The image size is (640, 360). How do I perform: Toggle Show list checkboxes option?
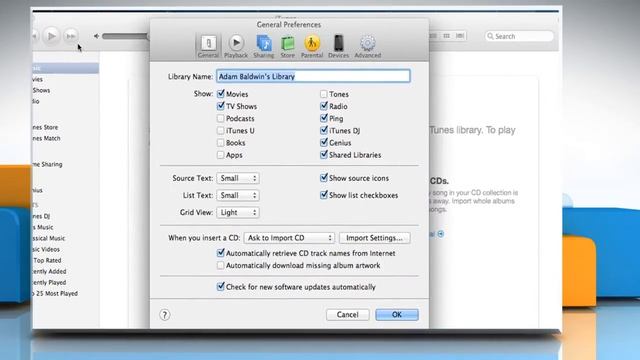coord(324,195)
